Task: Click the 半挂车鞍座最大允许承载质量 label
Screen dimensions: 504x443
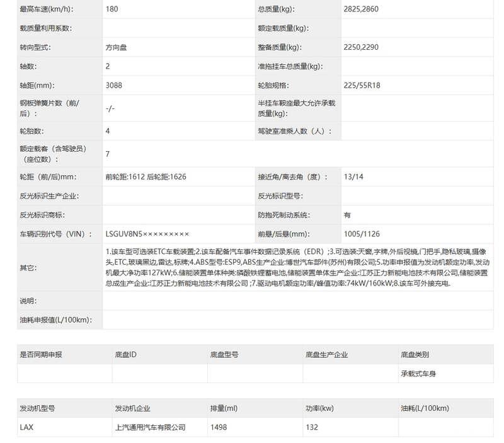Action: coord(296,108)
